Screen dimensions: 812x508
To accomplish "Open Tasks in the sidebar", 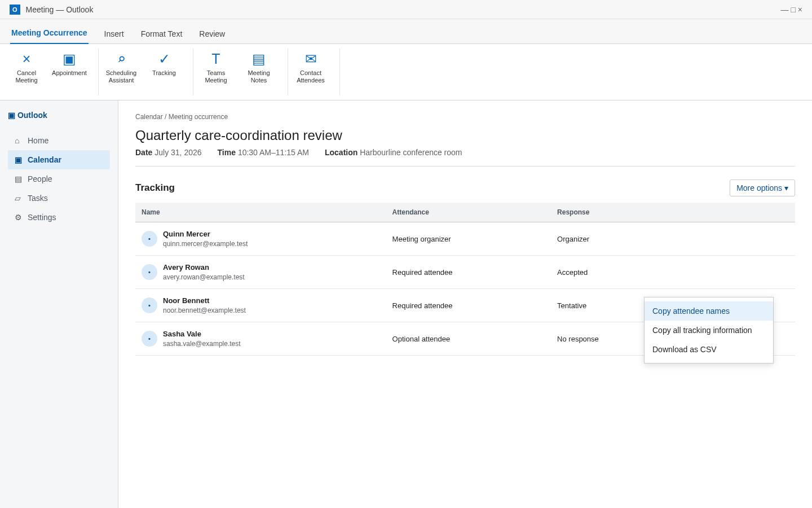I will click(x=59, y=198).
